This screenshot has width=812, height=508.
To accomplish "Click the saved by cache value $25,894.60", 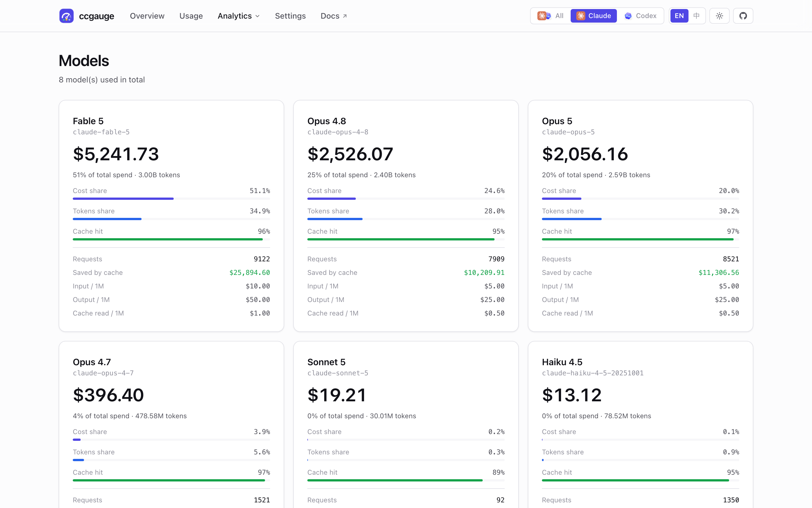I will [250, 272].
